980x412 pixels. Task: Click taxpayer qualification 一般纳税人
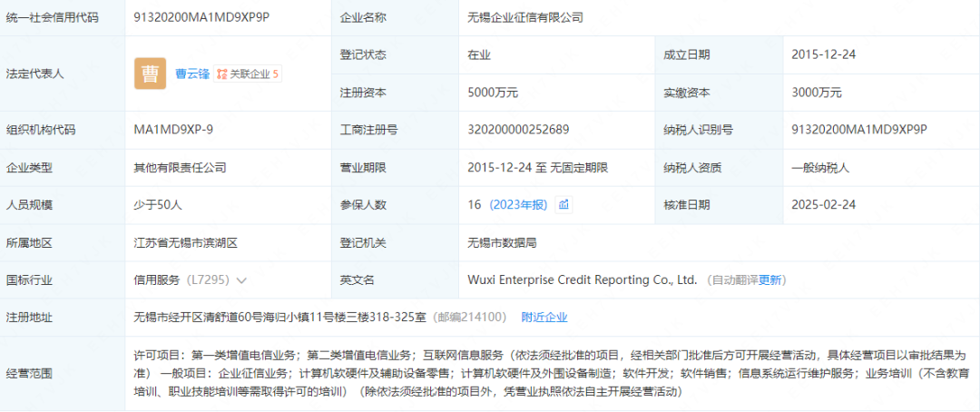click(820, 168)
